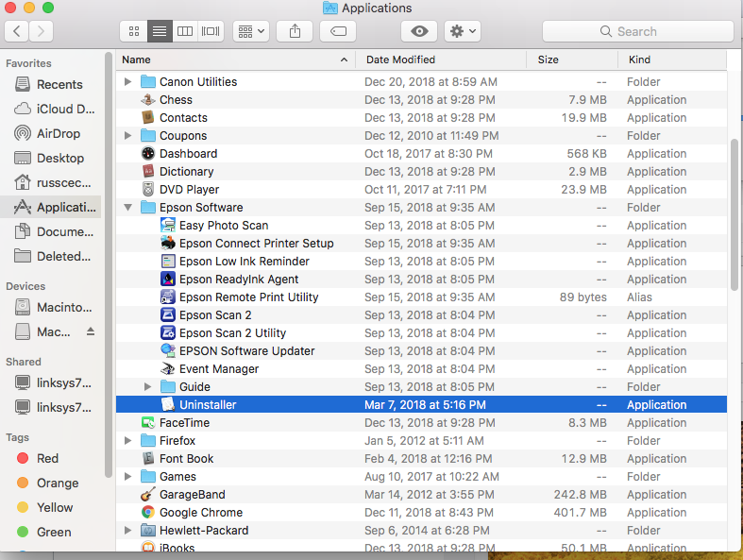Select the Dashboard app icon

[x=148, y=154]
